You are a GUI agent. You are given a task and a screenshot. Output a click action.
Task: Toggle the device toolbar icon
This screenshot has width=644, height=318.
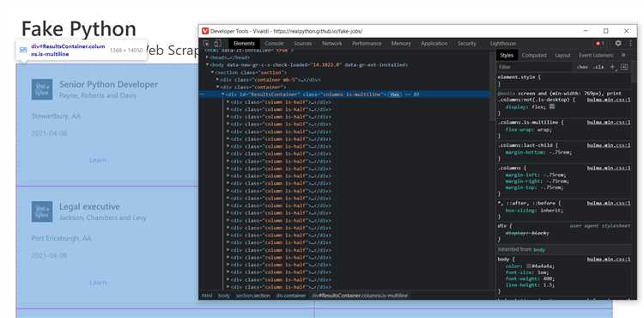tap(217, 44)
